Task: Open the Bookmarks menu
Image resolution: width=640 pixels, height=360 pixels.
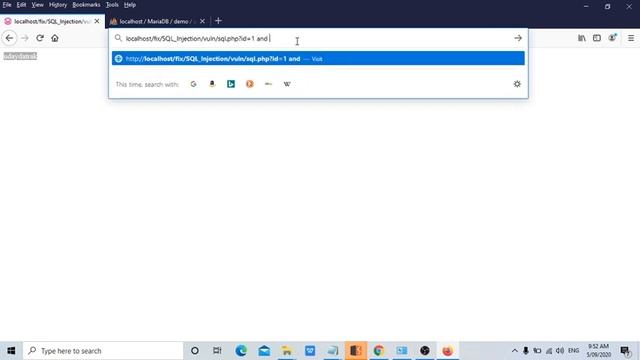Action: coord(86,5)
